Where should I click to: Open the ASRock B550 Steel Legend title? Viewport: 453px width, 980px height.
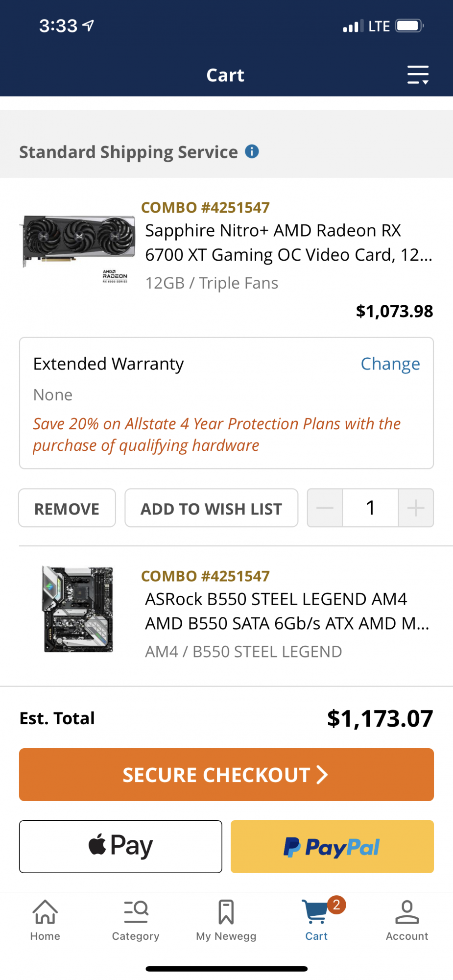[x=286, y=611]
